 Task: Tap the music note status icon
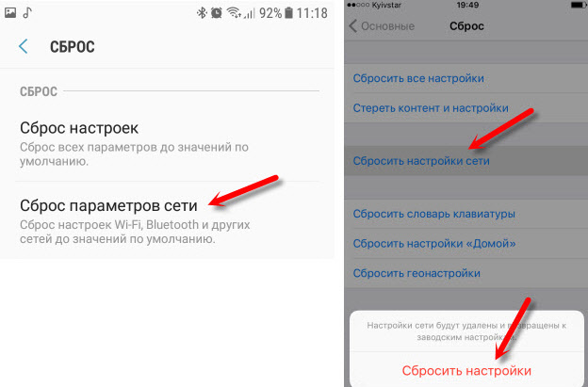coord(27,13)
